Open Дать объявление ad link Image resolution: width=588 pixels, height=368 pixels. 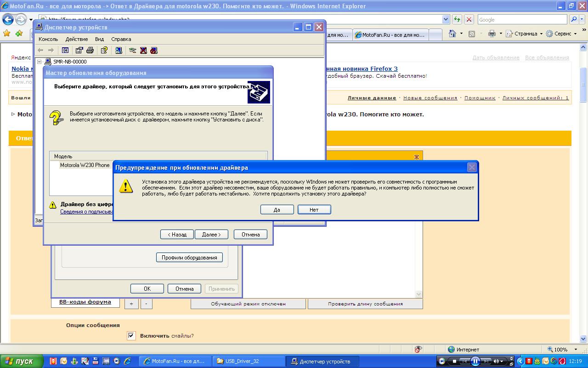point(496,57)
